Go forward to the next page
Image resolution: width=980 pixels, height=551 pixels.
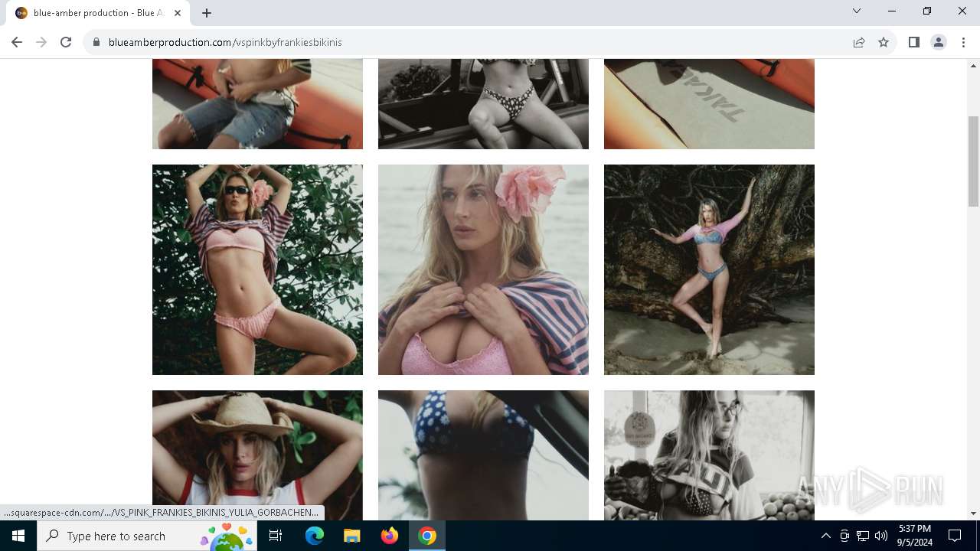tap(41, 42)
